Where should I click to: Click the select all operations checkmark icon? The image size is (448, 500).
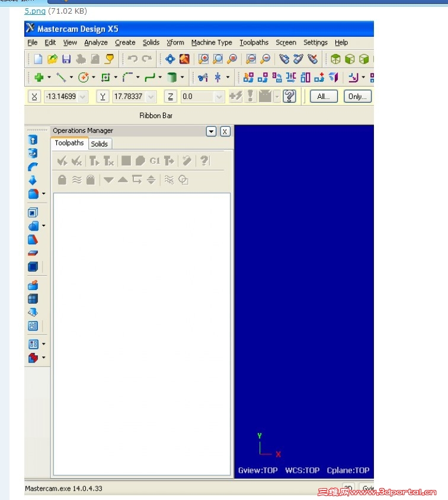[x=62, y=161]
